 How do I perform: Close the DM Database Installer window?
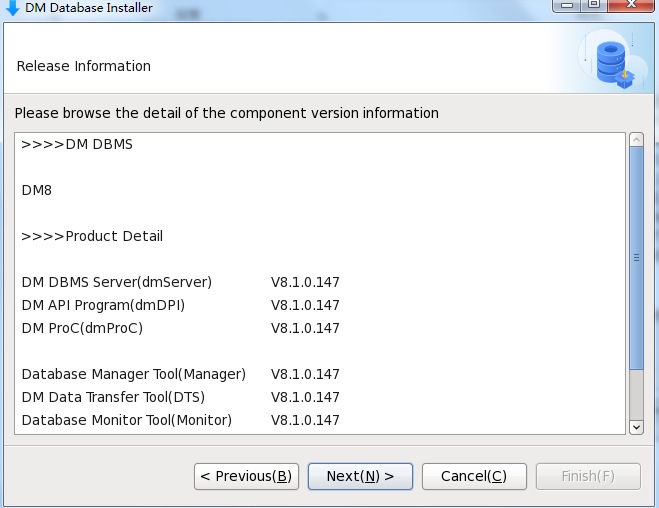tap(630, 5)
